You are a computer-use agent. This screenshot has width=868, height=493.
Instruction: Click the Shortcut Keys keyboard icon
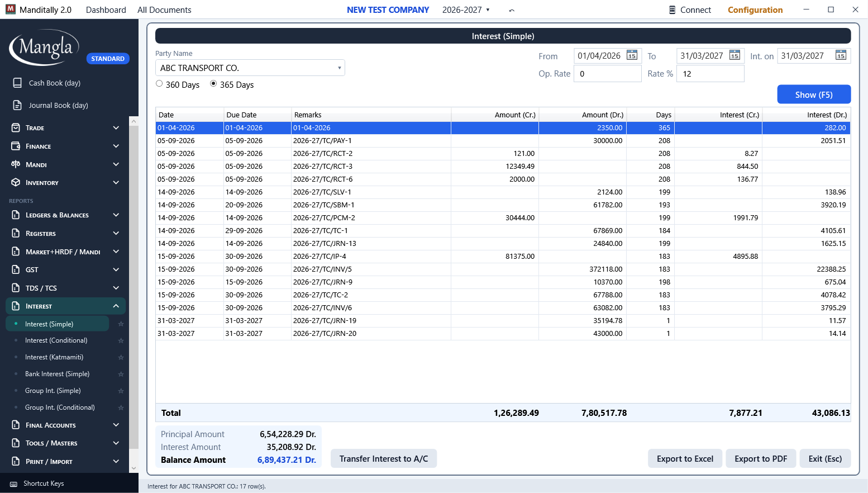(x=13, y=484)
